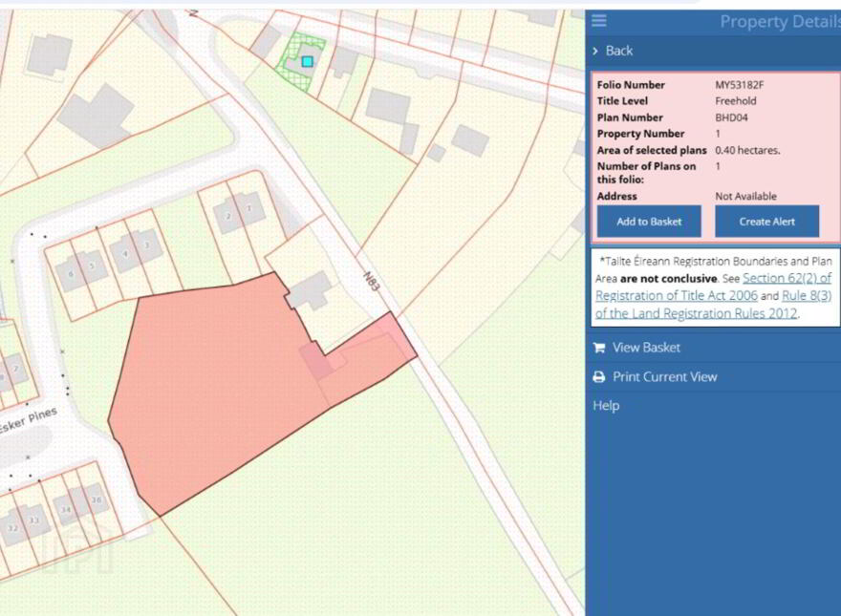This screenshot has height=616, width=841.
Task: Open View Basket menu item
Action: tap(646, 348)
